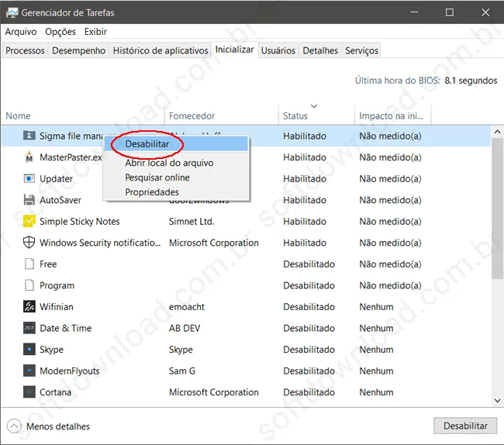Open the Opções menu
The height and width of the screenshot is (445, 504).
pos(60,32)
